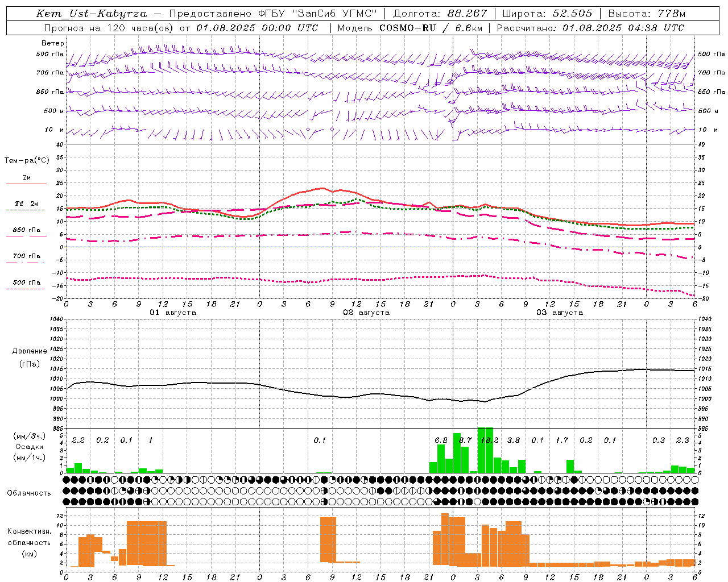
Task: Click the precipitation total 0.3
Action: click(x=659, y=440)
